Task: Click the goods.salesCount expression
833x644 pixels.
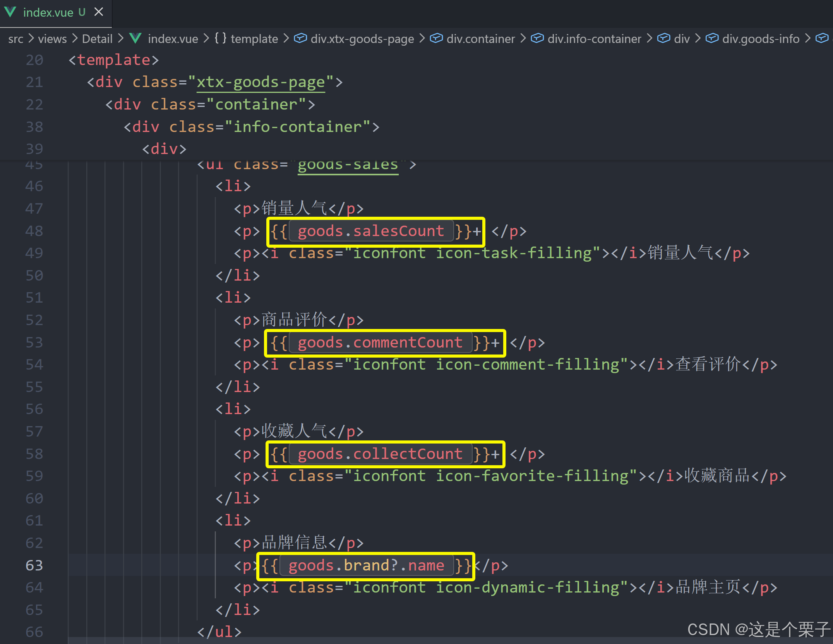Action: 370,231
